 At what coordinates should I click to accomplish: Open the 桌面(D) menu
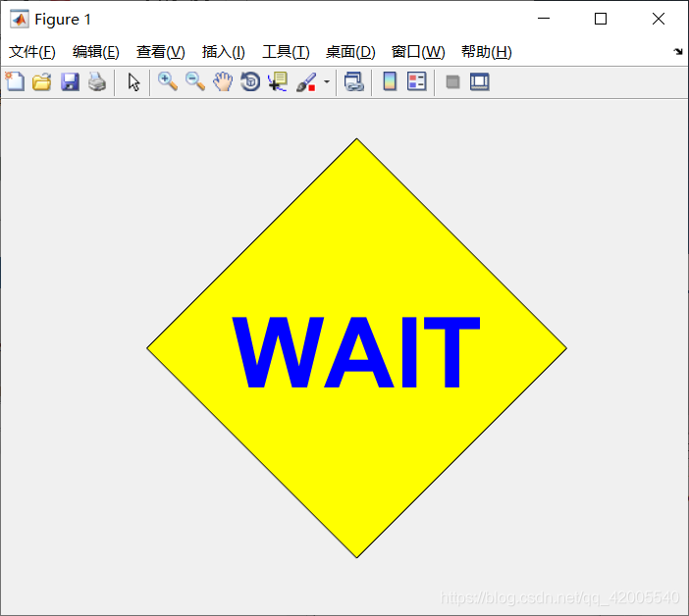pos(350,52)
